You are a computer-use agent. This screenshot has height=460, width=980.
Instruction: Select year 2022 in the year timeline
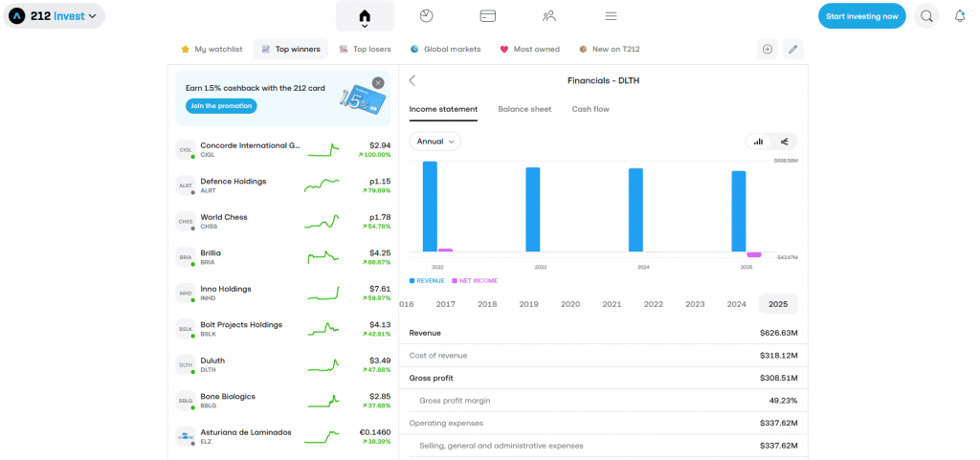[x=654, y=304]
